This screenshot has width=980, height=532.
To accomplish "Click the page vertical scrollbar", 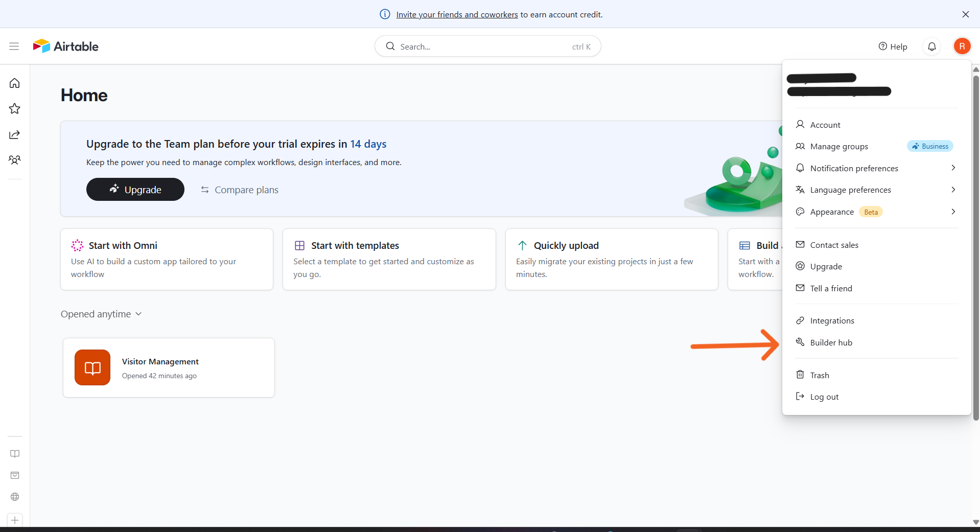I will point(976,248).
